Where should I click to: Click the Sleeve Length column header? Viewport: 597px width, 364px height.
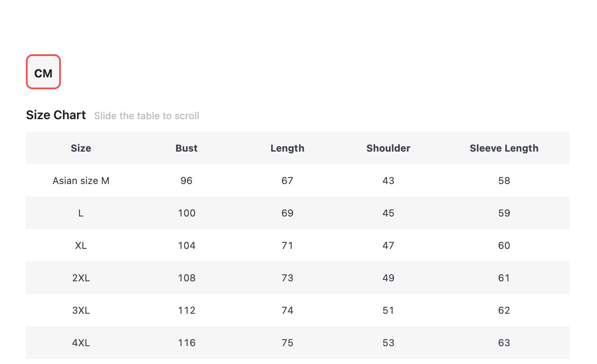(504, 148)
